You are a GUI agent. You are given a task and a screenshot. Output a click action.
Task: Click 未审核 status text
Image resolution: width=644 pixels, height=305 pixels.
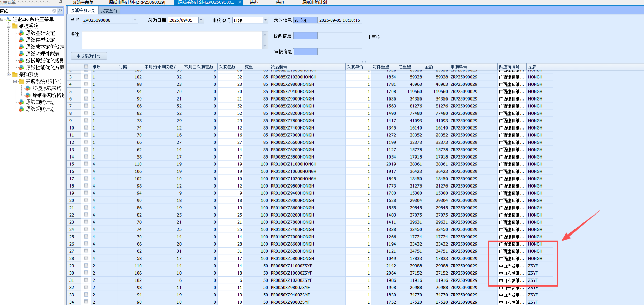coord(374,37)
